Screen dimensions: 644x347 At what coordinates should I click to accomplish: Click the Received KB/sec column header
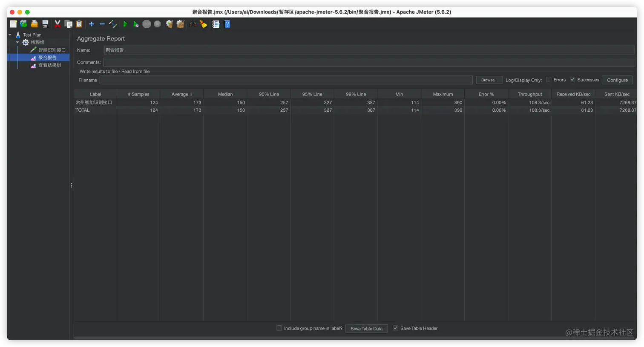573,94
